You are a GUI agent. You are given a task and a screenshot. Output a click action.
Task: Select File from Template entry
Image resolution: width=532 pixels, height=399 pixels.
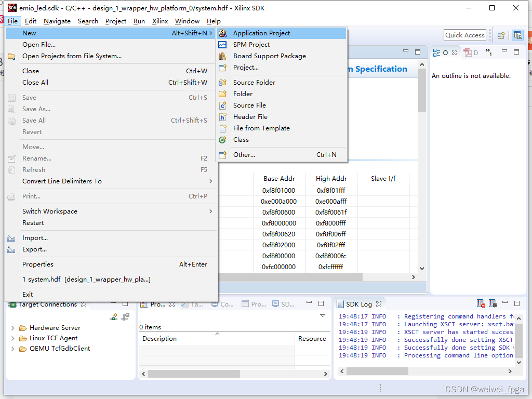pyautogui.click(x=282, y=128)
